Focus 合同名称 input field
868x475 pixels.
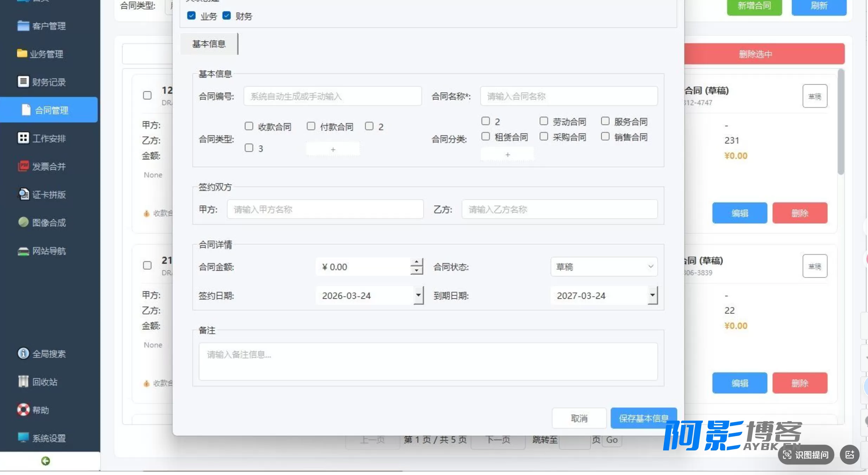click(x=569, y=96)
